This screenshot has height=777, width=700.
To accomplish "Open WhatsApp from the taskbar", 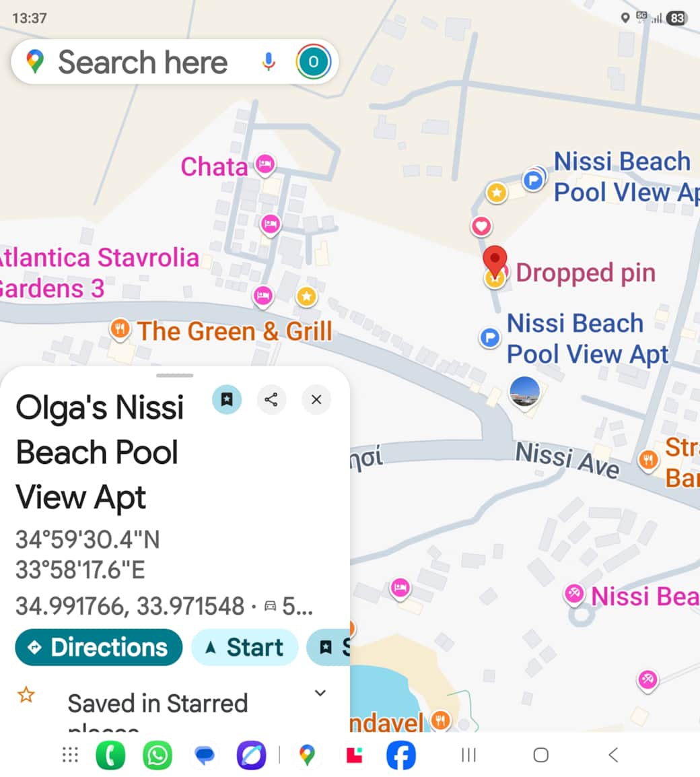I will pos(157,755).
